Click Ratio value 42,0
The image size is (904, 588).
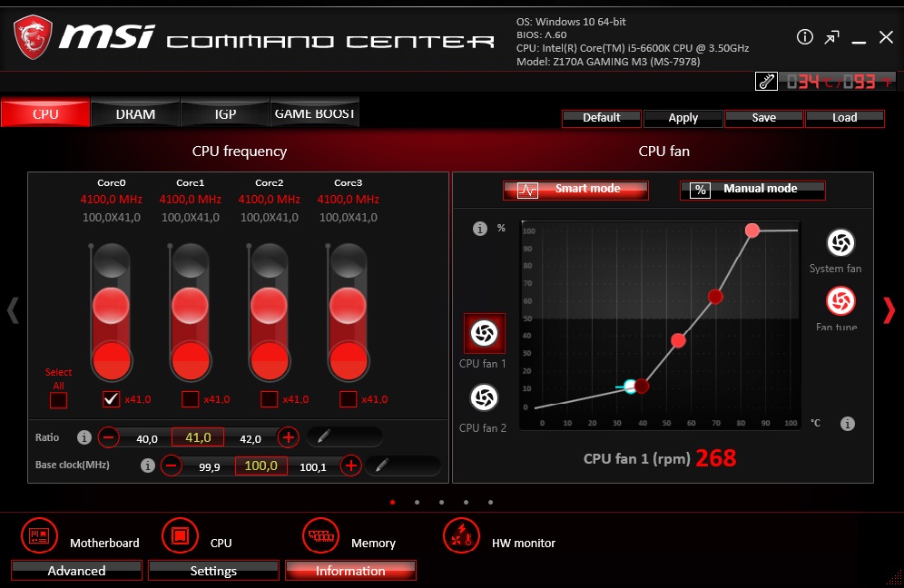pyautogui.click(x=251, y=438)
